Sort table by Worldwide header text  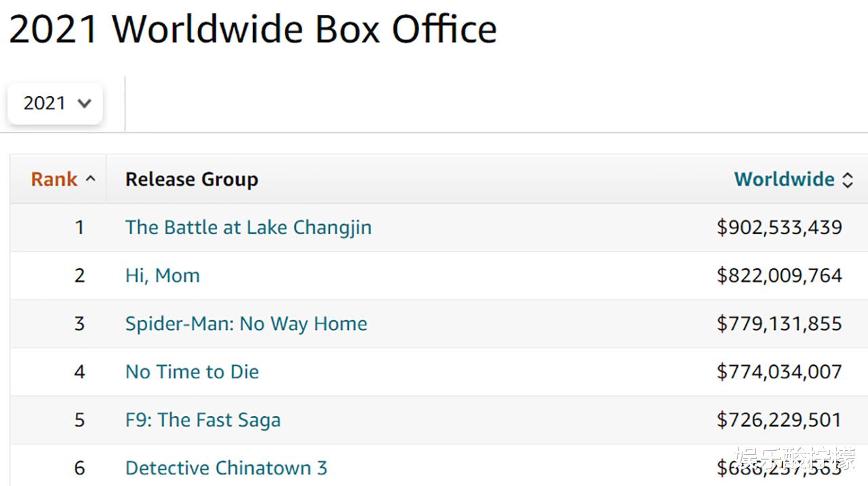pyautogui.click(x=784, y=180)
